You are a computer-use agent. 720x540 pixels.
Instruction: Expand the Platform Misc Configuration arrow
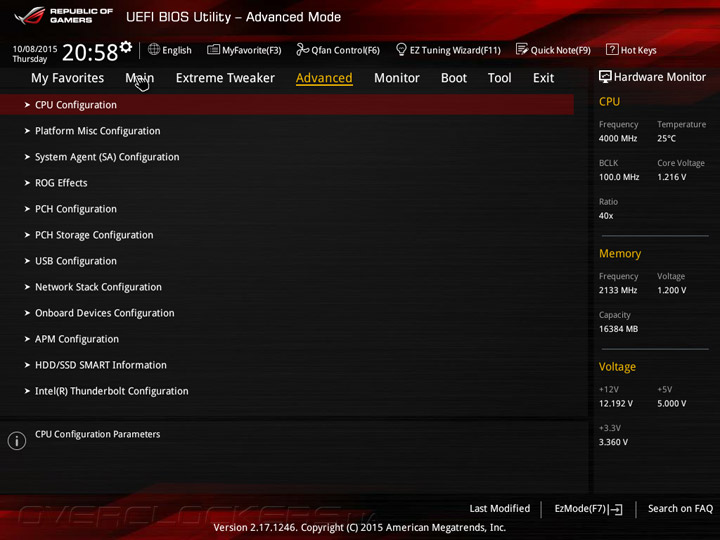click(x=27, y=131)
